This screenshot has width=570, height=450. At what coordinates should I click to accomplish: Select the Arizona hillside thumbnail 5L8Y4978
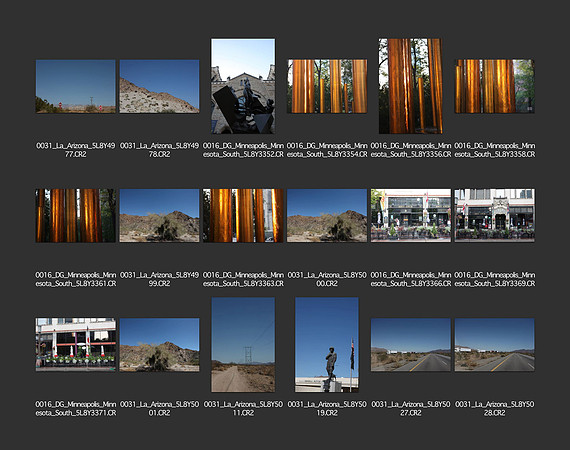pos(159,87)
